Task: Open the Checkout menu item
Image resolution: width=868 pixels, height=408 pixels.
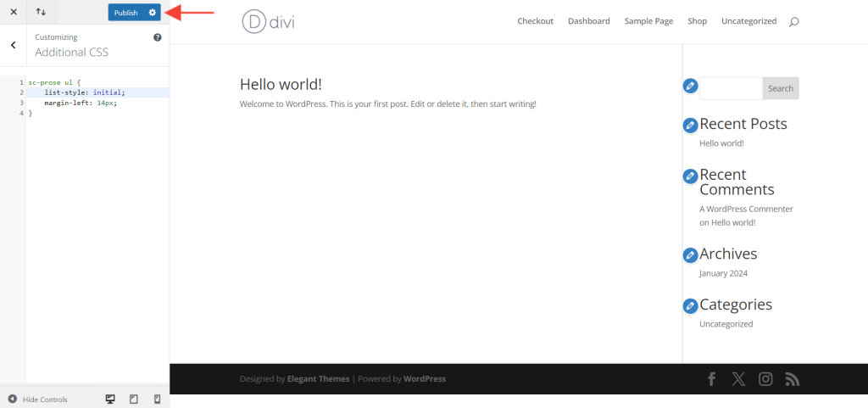Action: coord(535,21)
